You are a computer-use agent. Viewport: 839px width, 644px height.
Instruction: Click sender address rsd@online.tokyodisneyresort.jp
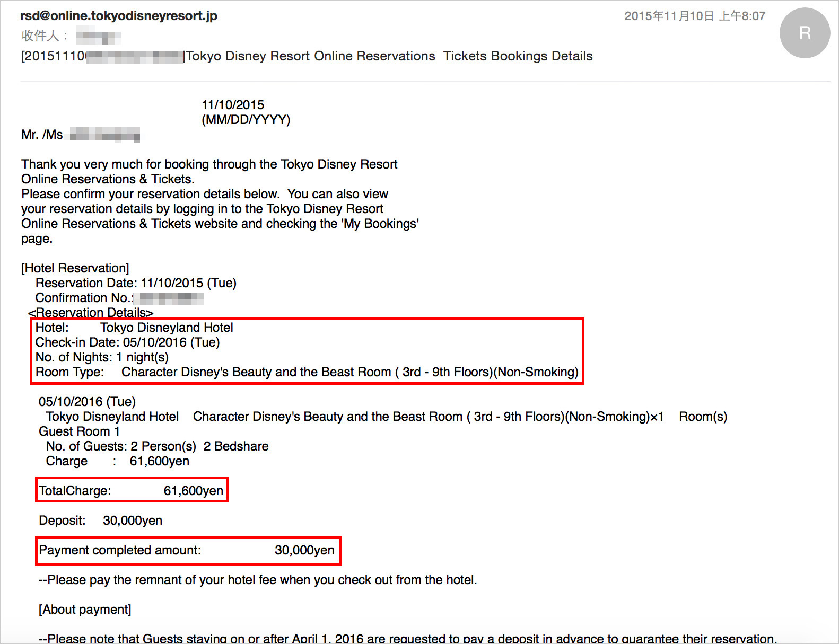coord(119,16)
